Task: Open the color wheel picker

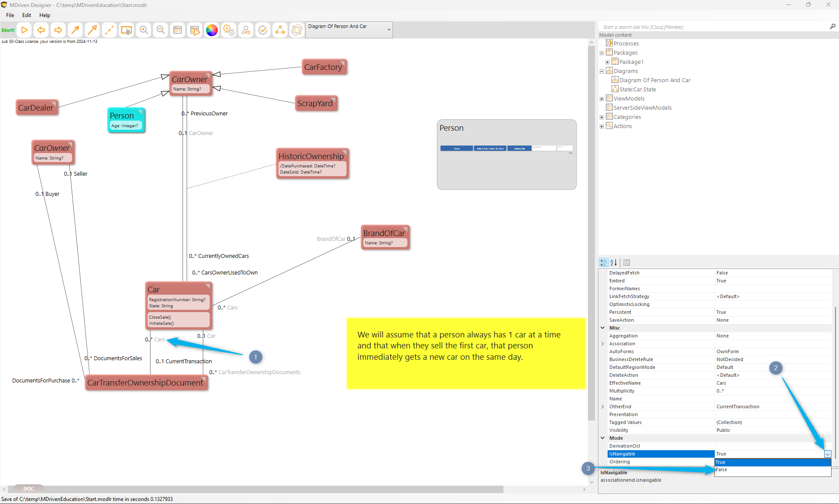Action: click(212, 30)
